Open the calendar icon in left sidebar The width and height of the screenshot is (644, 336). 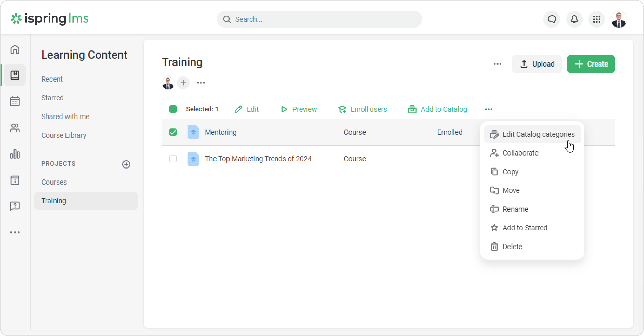[x=15, y=101]
